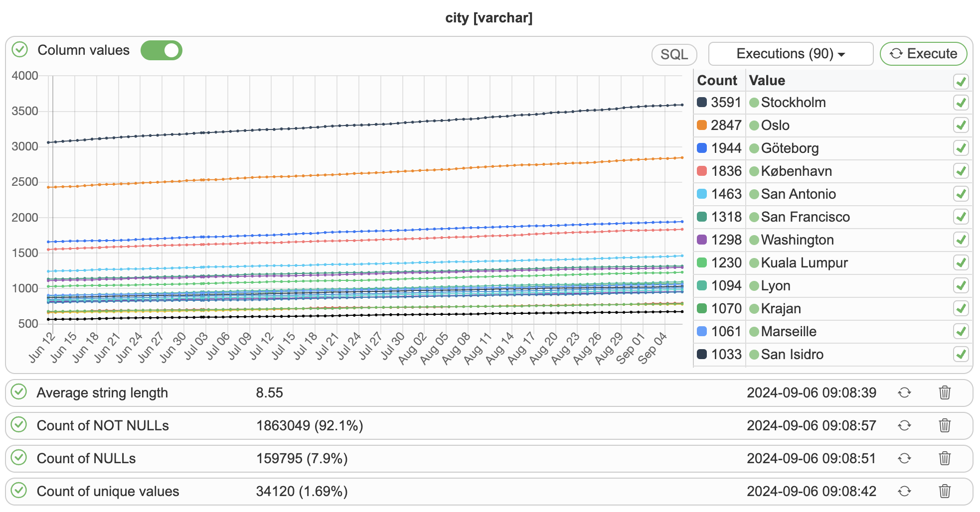Click the Count of NULLs status check icon
Viewport: 980px width, 512px height.
point(19,458)
